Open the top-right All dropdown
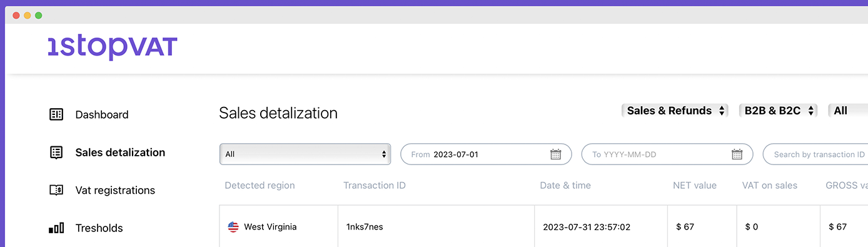 848,111
